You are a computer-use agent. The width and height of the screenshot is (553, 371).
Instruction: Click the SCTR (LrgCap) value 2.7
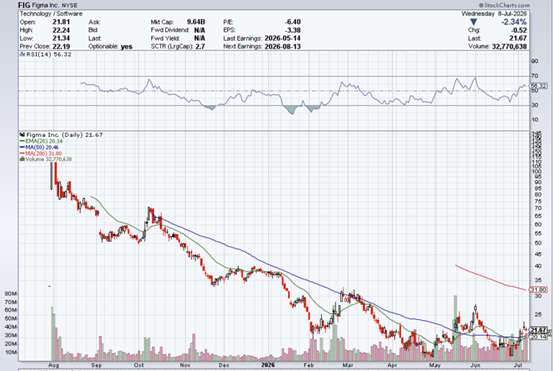point(200,46)
